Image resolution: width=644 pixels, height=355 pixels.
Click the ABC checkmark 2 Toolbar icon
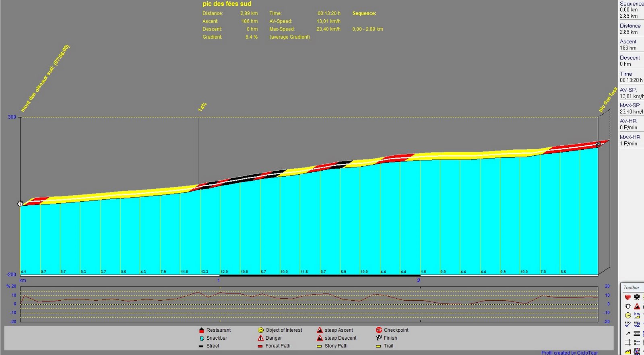(637, 324)
